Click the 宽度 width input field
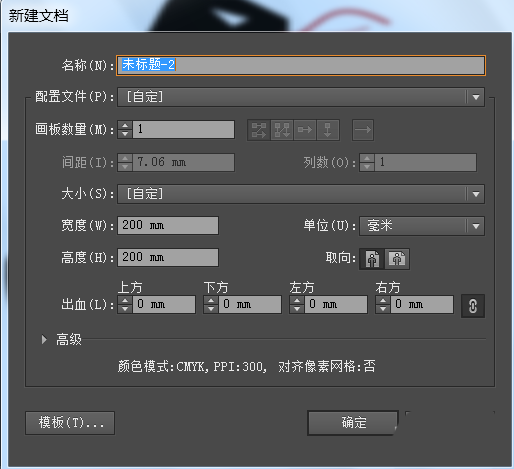514x469 pixels. [168, 226]
